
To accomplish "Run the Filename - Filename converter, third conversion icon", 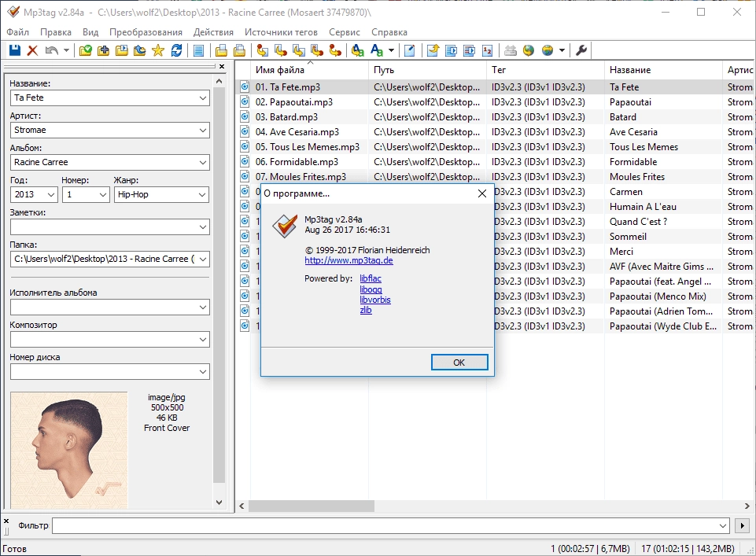I will point(299,50).
